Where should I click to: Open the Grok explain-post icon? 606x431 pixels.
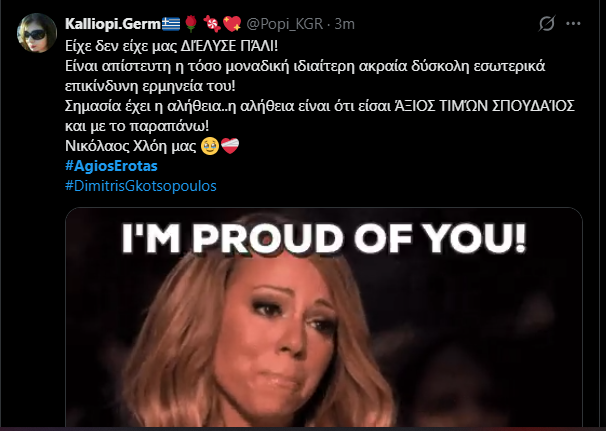point(547,24)
